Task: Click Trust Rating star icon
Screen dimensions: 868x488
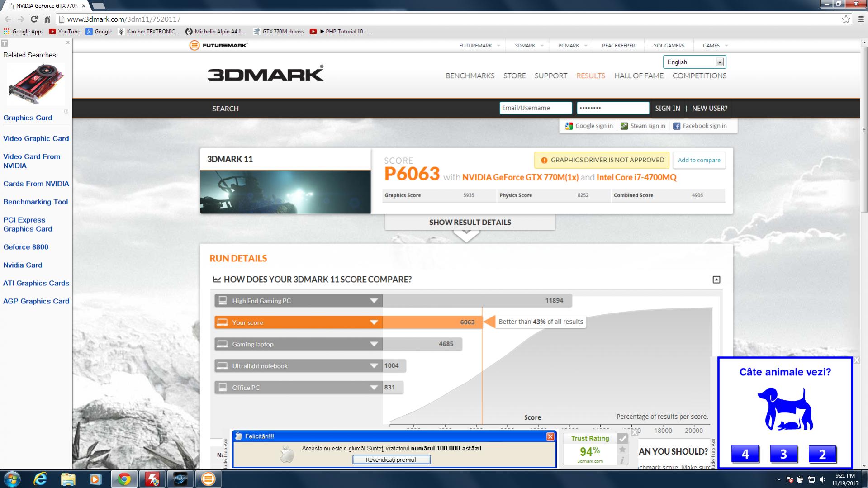Action: [622, 449]
